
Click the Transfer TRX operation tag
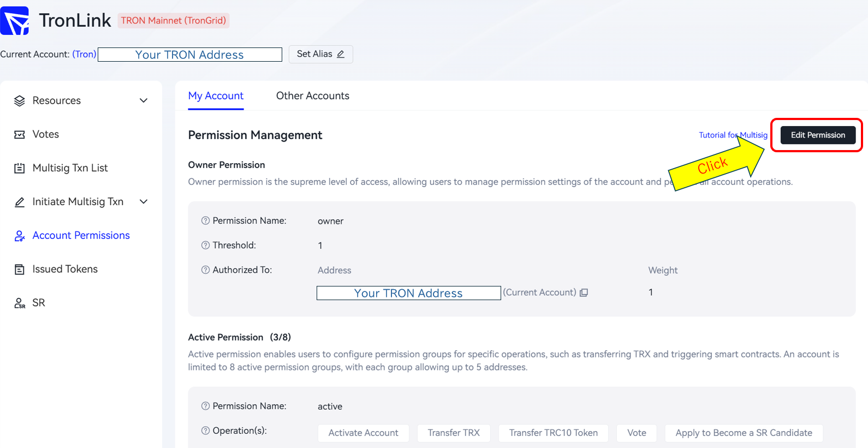454,433
